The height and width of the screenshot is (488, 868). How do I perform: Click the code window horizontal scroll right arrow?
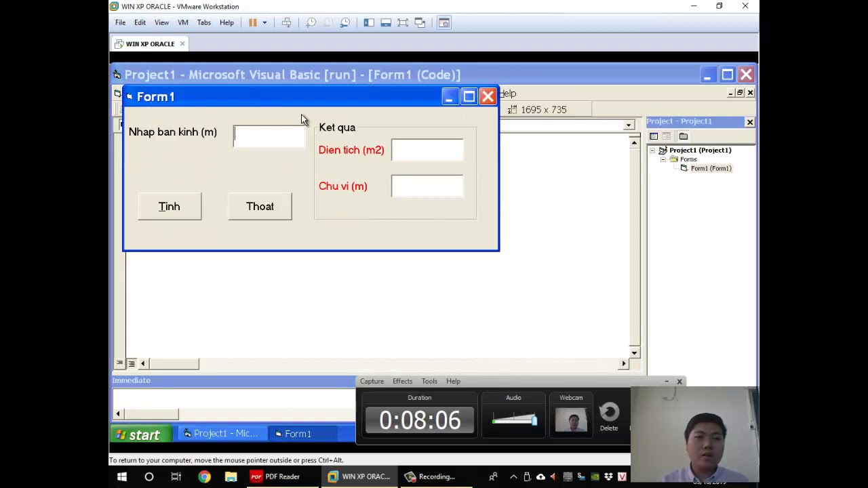(x=624, y=364)
